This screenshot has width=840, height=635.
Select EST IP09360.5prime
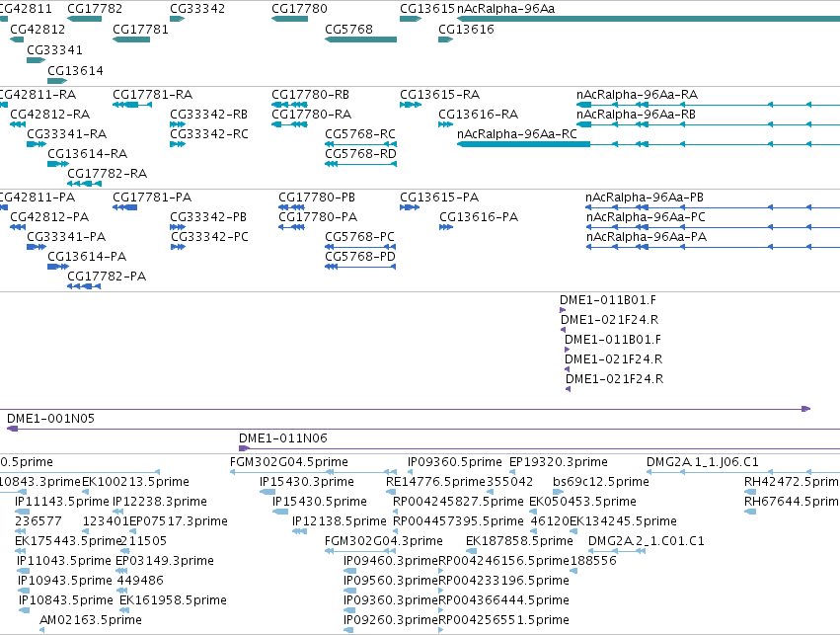pos(455,462)
